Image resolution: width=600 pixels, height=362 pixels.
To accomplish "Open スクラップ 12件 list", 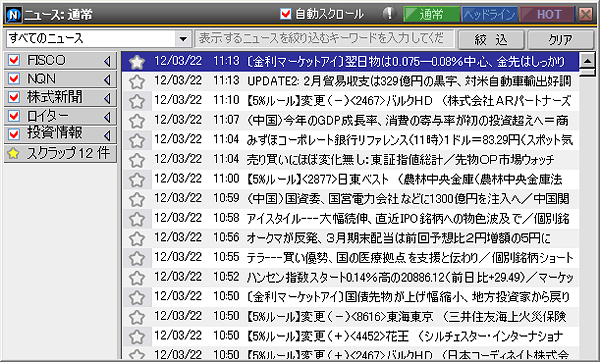I will 60,153.
